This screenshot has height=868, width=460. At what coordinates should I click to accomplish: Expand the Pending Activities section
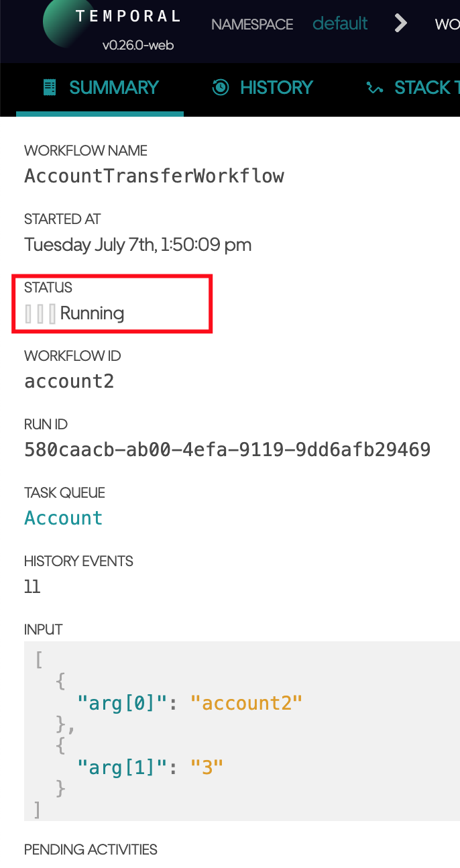pos(91,849)
